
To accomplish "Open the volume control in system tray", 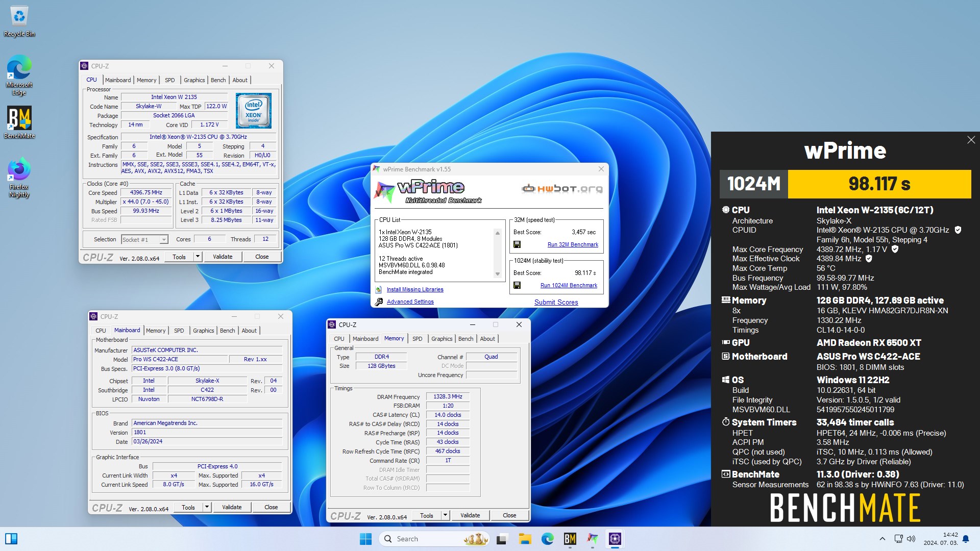I will [911, 539].
